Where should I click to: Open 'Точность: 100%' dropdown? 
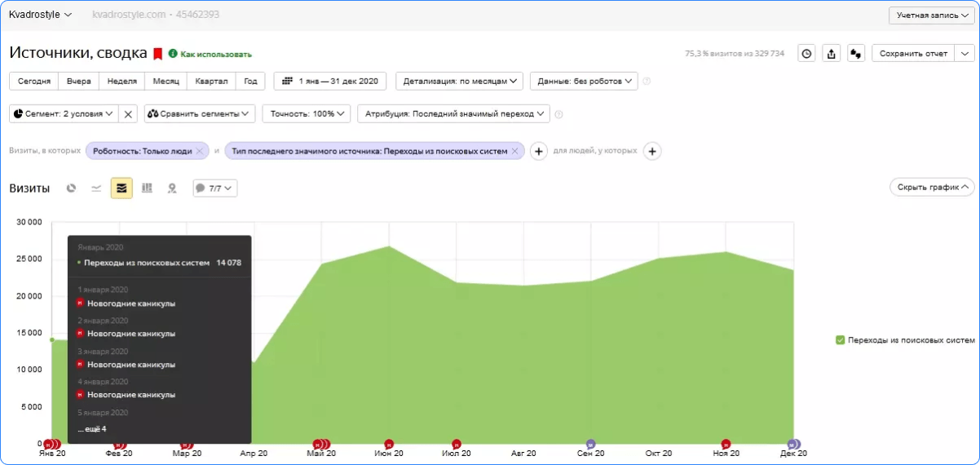306,114
